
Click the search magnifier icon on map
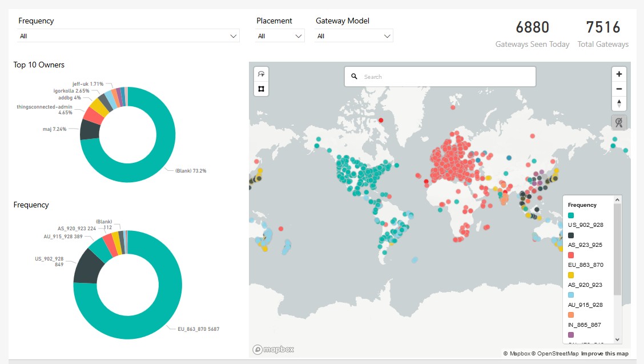pyautogui.click(x=354, y=77)
